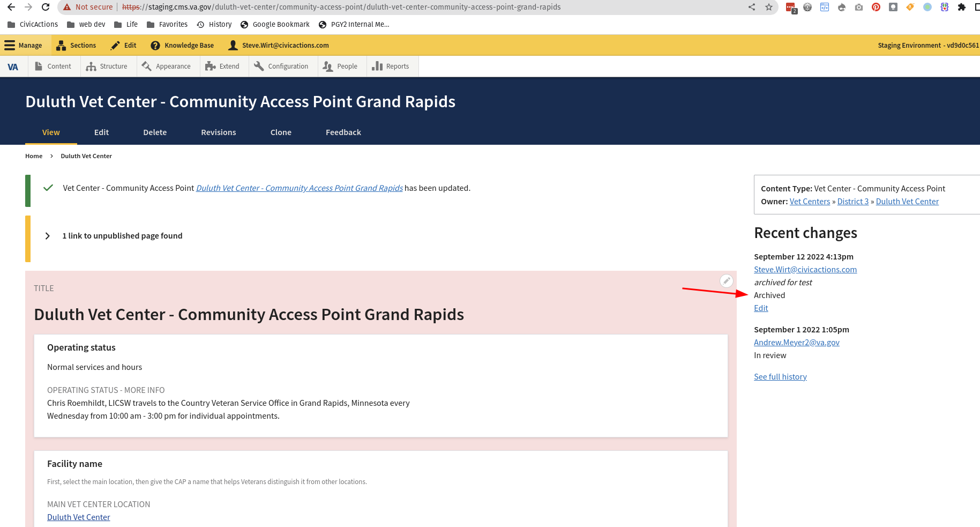
Task: Open the web dev bookmarks folder
Action: (86, 25)
